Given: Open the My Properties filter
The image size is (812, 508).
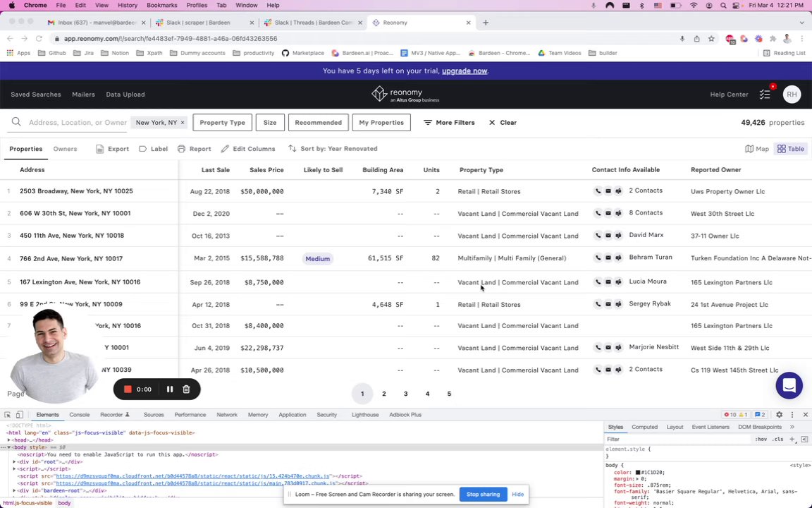Looking at the screenshot, I should (x=381, y=123).
